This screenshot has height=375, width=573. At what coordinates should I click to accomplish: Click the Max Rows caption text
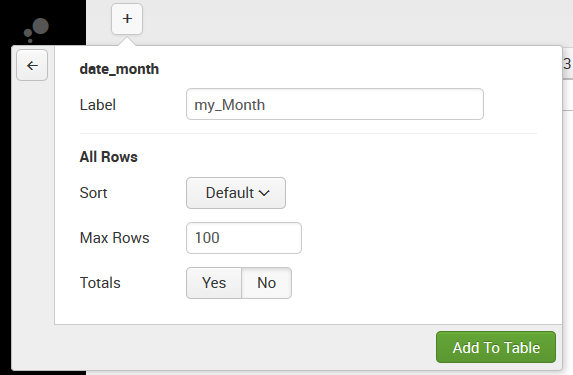[x=114, y=238]
